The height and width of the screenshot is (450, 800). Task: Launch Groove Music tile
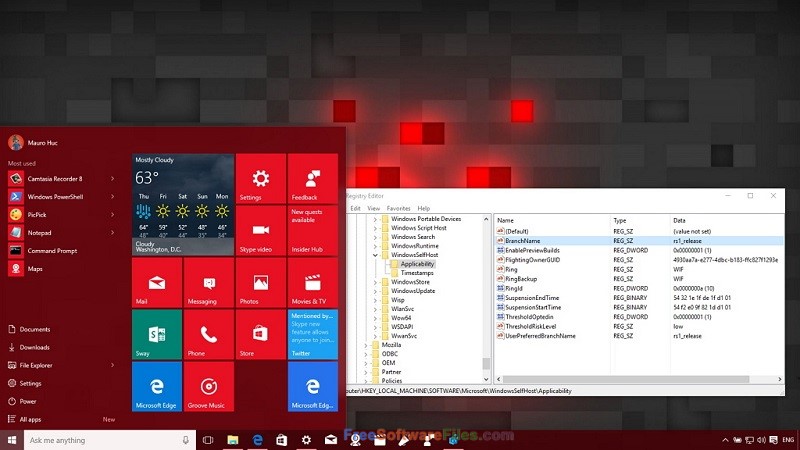[209, 387]
